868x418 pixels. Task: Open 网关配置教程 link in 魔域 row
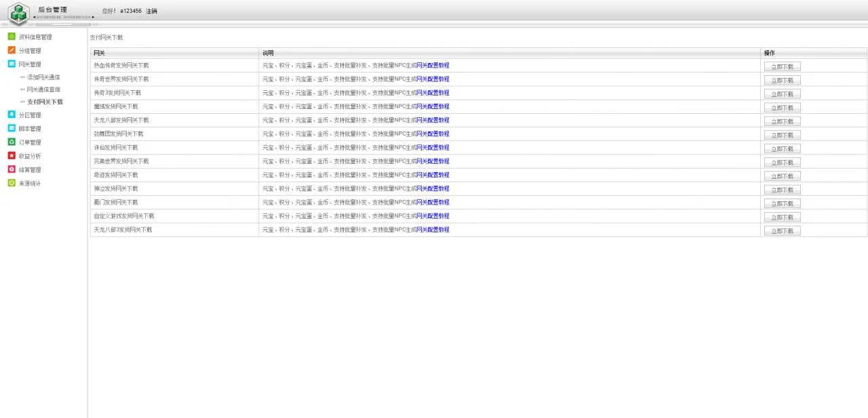click(433, 106)
